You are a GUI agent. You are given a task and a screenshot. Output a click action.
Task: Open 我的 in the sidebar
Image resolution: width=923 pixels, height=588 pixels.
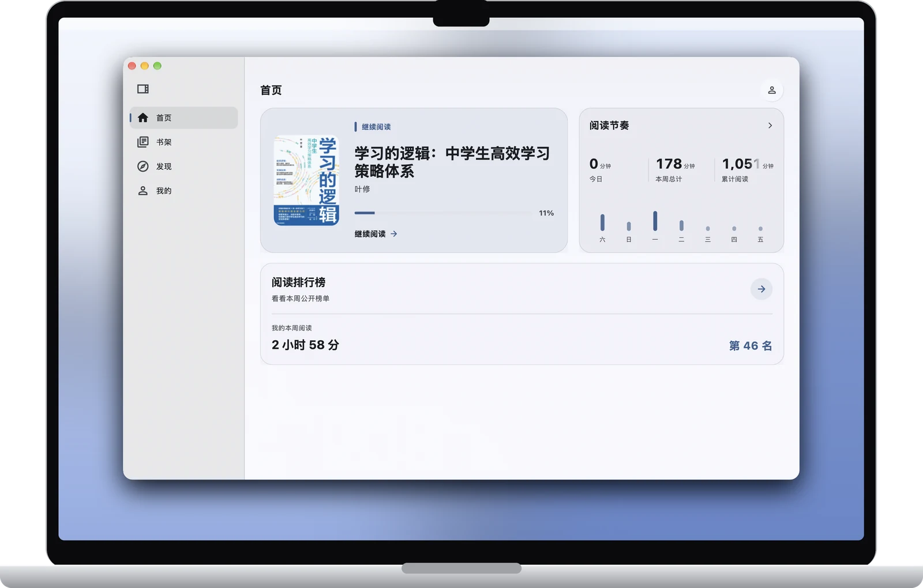[x=183, y=190]
